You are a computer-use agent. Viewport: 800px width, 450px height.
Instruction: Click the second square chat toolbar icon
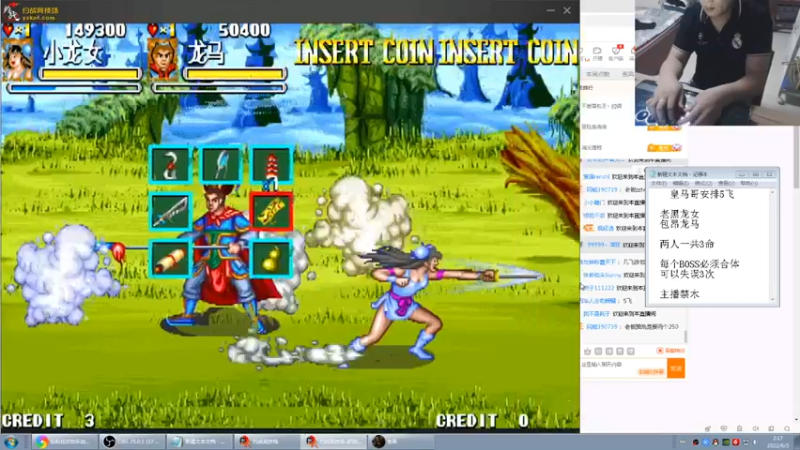point(609,351)
